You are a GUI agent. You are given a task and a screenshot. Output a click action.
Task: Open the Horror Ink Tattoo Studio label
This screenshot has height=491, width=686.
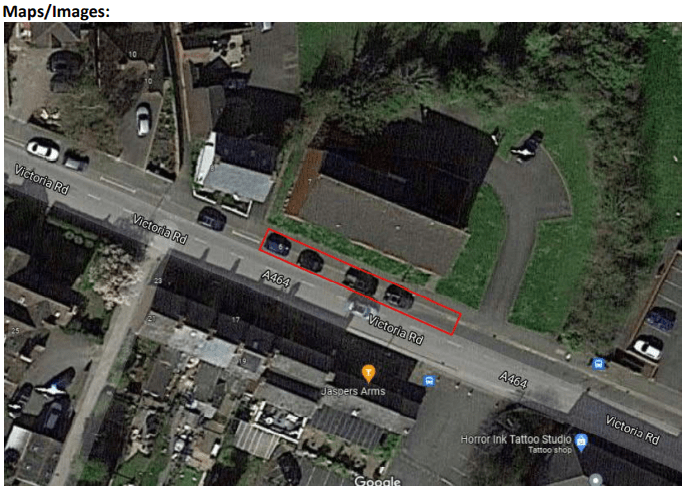pyautogui.click(x=516, y=439)
